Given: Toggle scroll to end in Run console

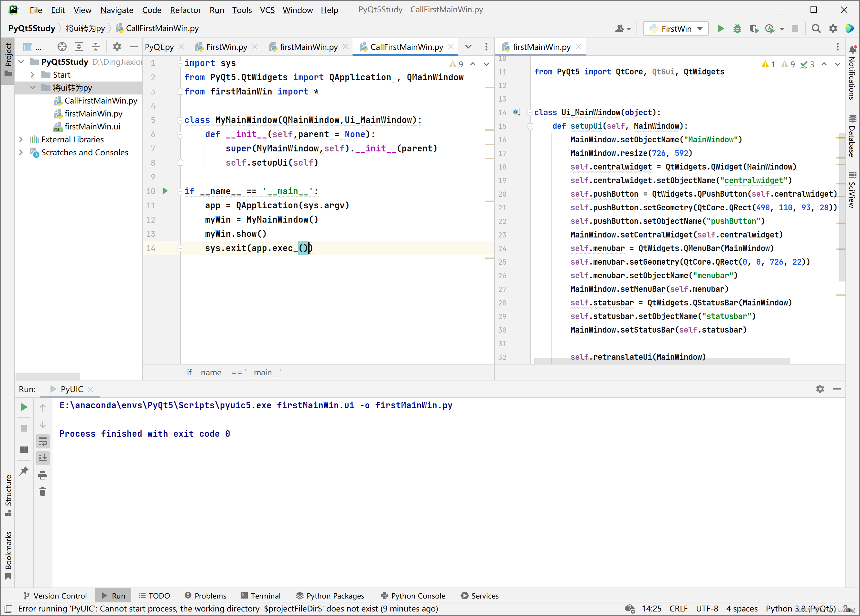Looking at the screenshot, I should (43, 458).
